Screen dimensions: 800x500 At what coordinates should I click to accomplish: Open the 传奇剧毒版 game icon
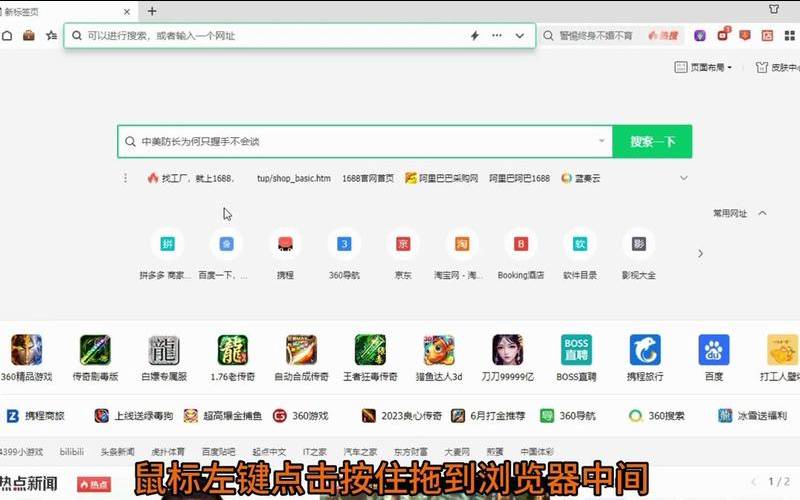(x=95, y=350)
